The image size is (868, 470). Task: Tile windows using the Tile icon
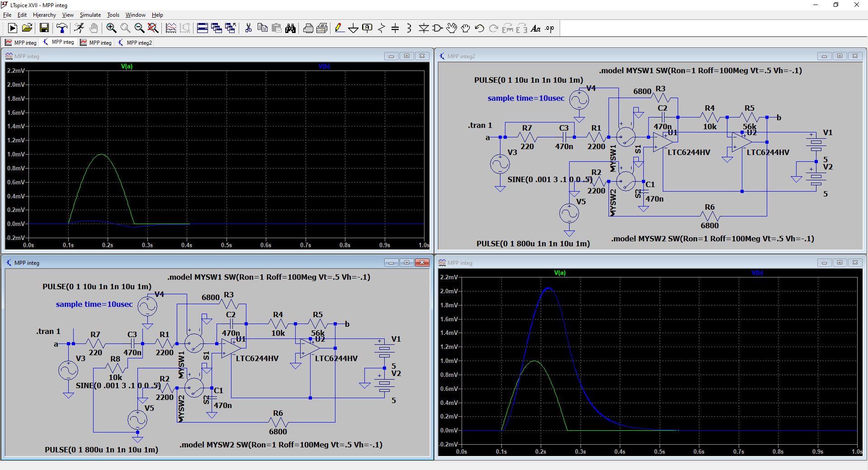point(203,28)
